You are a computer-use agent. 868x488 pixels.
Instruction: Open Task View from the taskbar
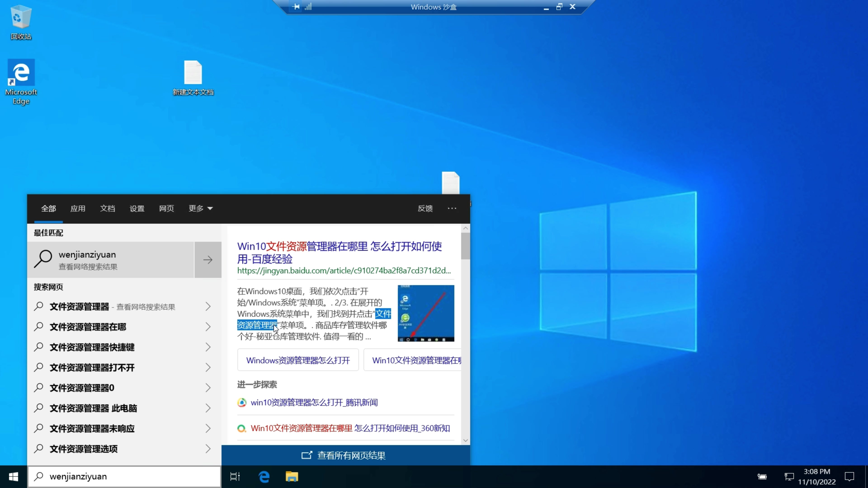coord(235,476)
